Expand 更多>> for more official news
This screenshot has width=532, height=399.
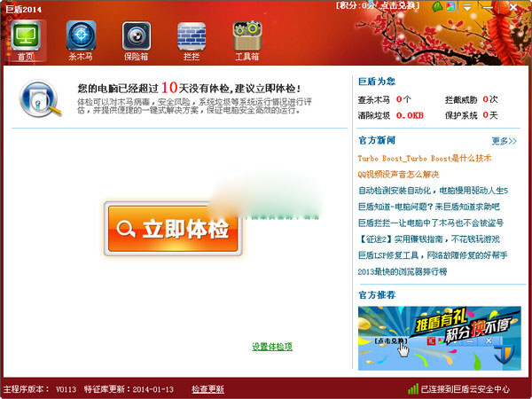[504, 141]
